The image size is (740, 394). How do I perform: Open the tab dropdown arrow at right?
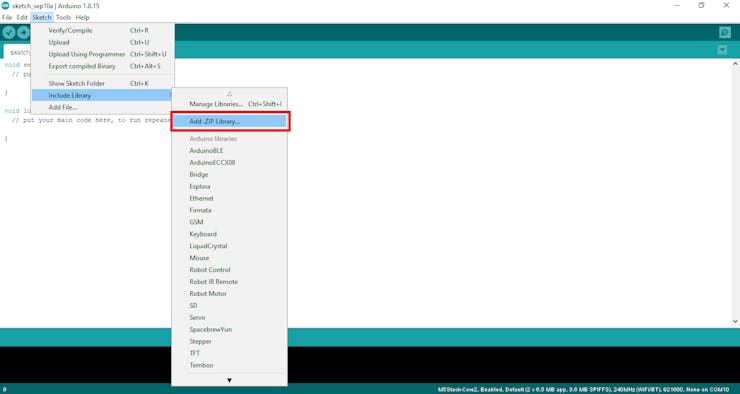722,50
